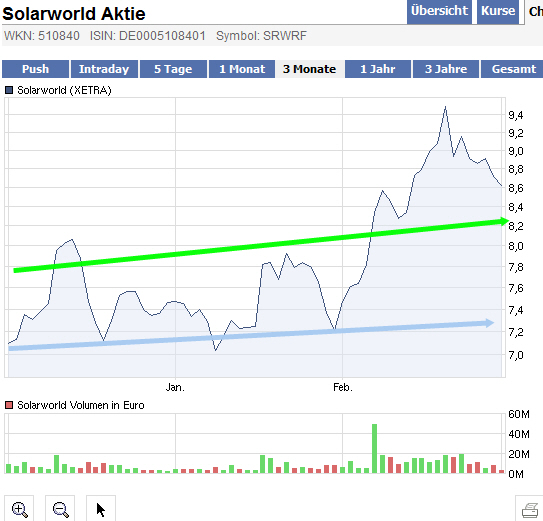Click the Solarworld (XETRA) legend label
Image resolution: width=543 pixels, height=521 pixels.
click(x=64, y=90)
